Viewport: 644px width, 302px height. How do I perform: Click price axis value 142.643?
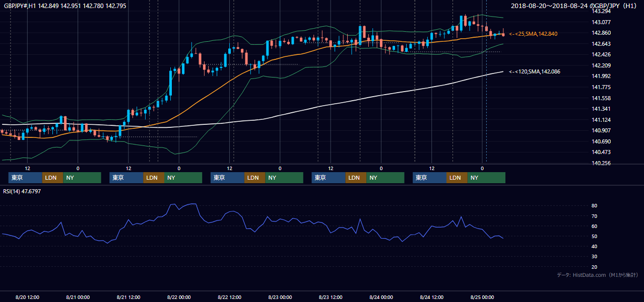click(x=601, y=44)
